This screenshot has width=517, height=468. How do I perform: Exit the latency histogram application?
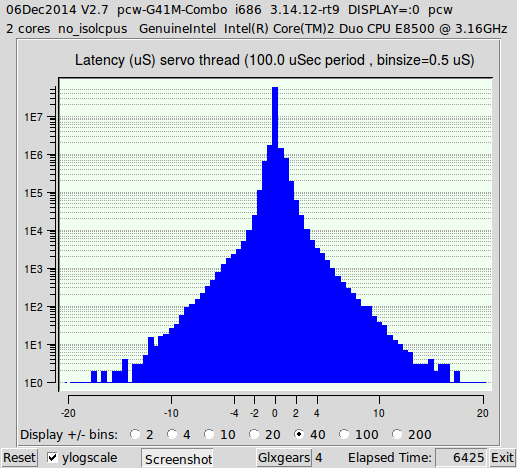pyautogui.click(x=502, y=458)
